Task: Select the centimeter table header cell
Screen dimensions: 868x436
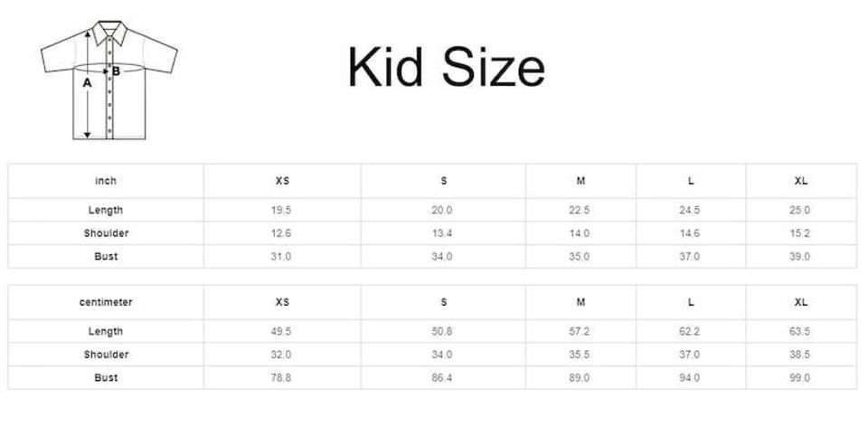Action: pyautogui.click(x=106, y=302)
